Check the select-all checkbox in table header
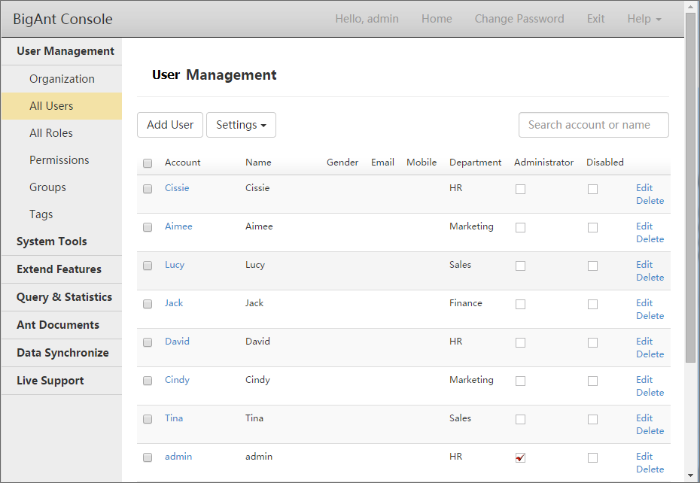Image resolution: width=700 pixels, height=483 pixels. pos(148,163)
